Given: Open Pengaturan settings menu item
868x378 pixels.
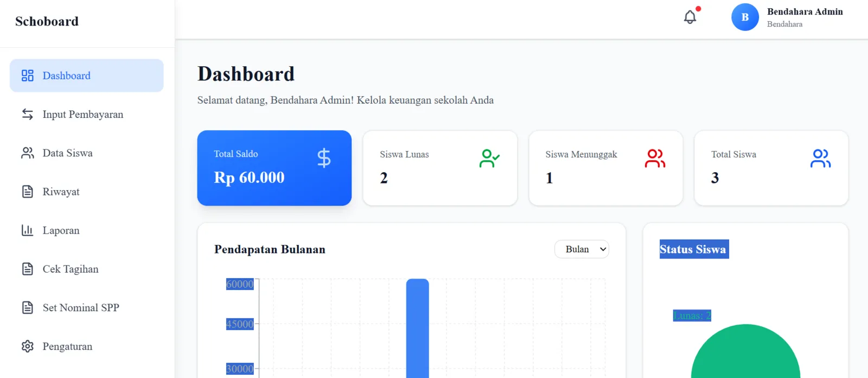Looking at the screenshot, I should coord(87,346).
